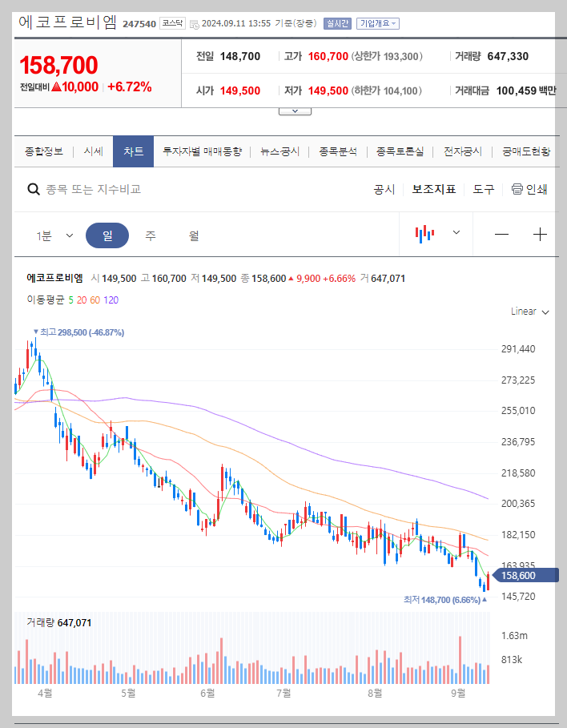Select the 일 daily chart button
The height and width of the screenshot is (728, 567).
(107, 234)
